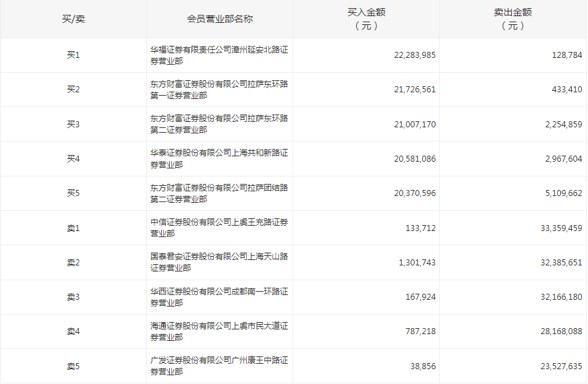Screen dimensions: 588x384
Task: Open 东方财富证券拉萨东环路第二证券营业部 link
Action: point(218,124)
